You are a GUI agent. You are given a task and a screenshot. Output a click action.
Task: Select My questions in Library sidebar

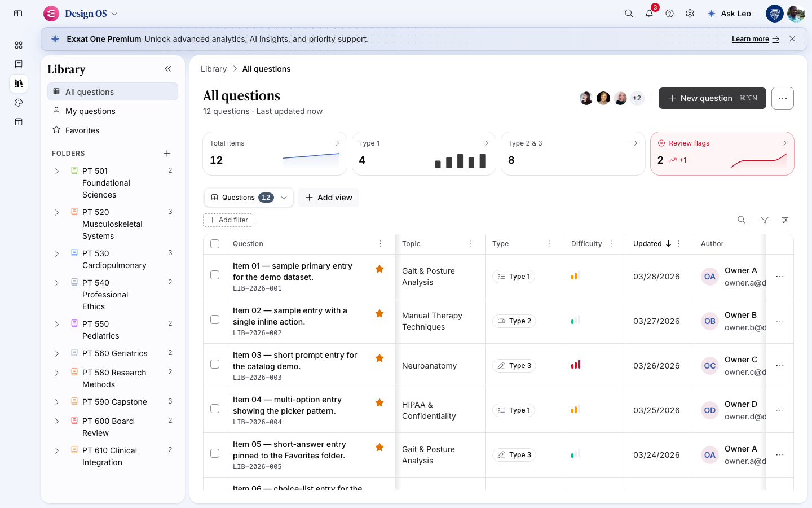point(113,111)
